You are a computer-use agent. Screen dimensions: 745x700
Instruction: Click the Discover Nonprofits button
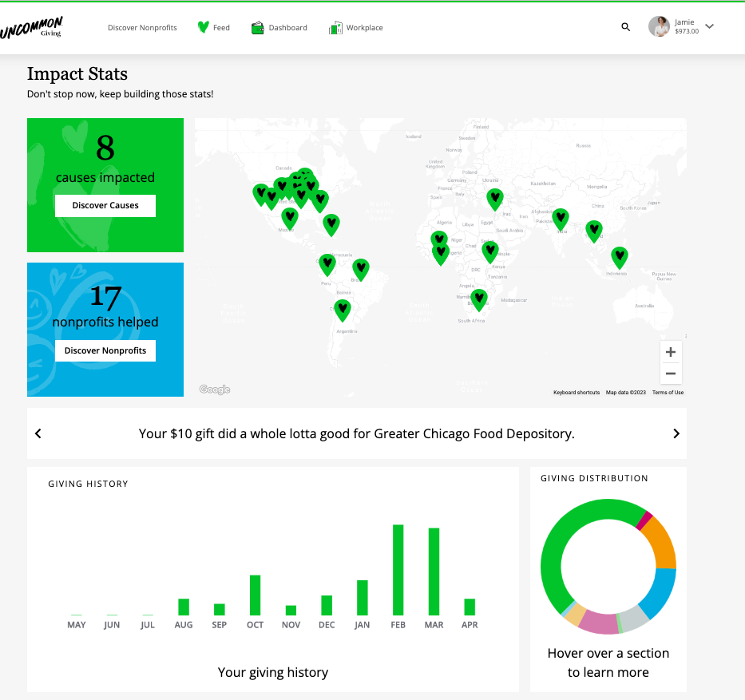point(105,350)
